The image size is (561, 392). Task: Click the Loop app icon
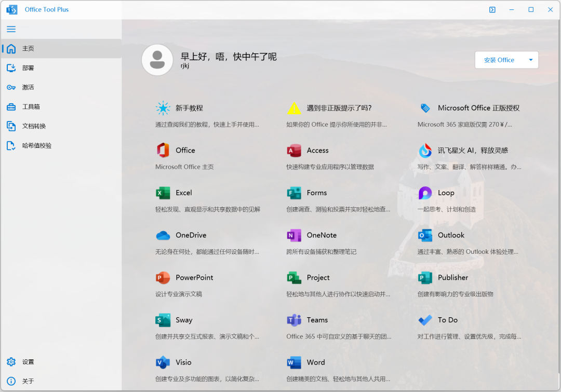click(425, 193)
